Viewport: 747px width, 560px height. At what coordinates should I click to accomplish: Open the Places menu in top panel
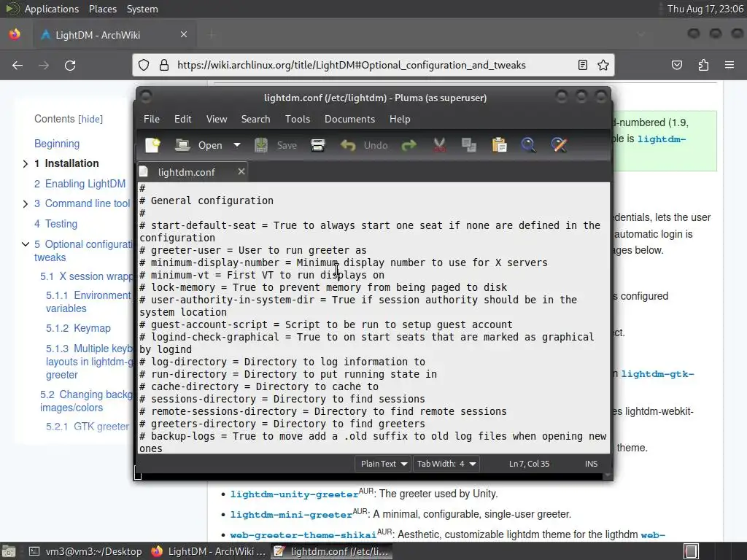[102, 9]
